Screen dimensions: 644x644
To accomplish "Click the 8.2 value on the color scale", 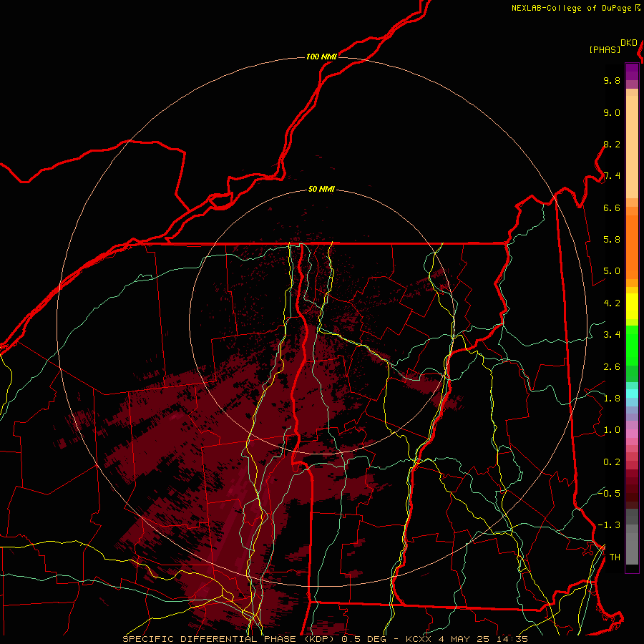I will (x=612, y=144).
